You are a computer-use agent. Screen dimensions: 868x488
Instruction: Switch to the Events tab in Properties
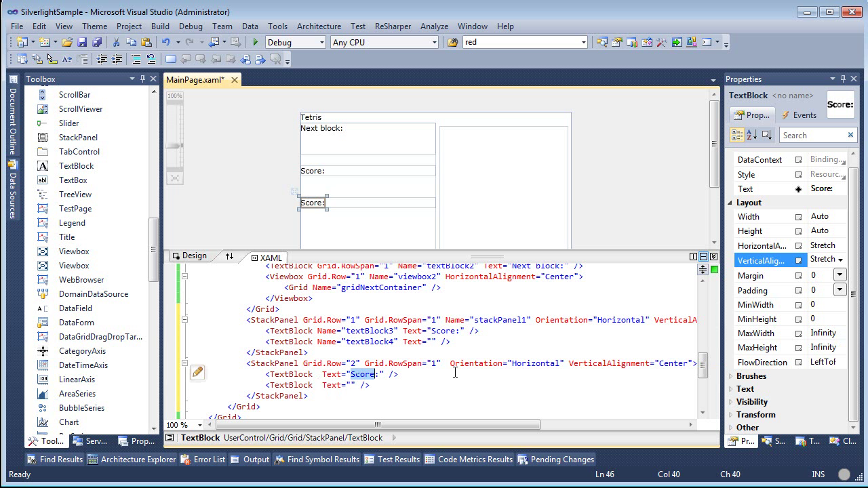click(x=799, y=115)
